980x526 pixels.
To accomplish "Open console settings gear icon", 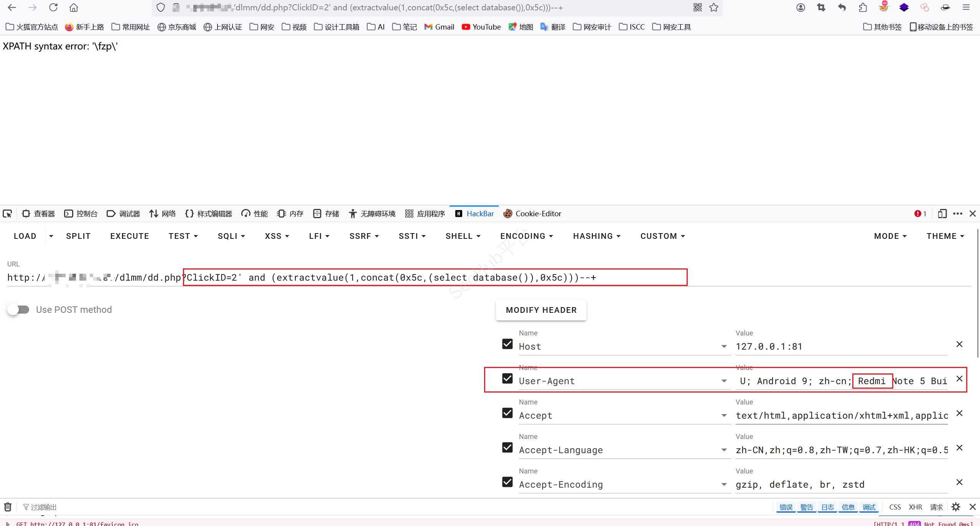I will (956, 507).
